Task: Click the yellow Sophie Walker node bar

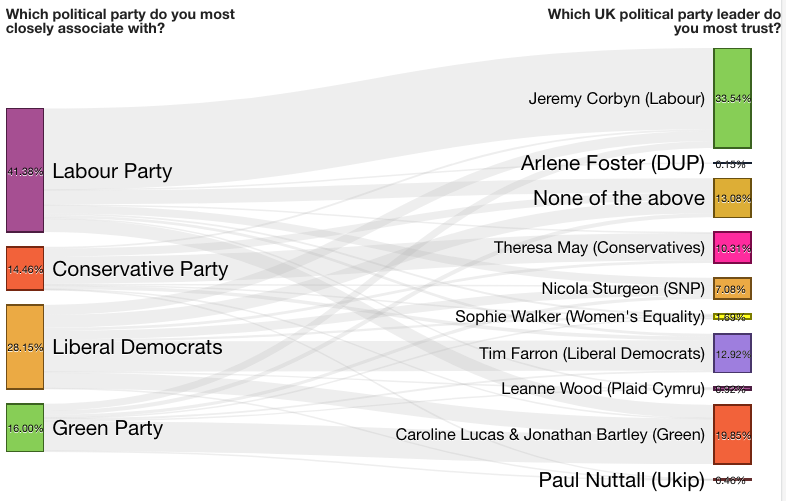Action: [x=732, y=317]
